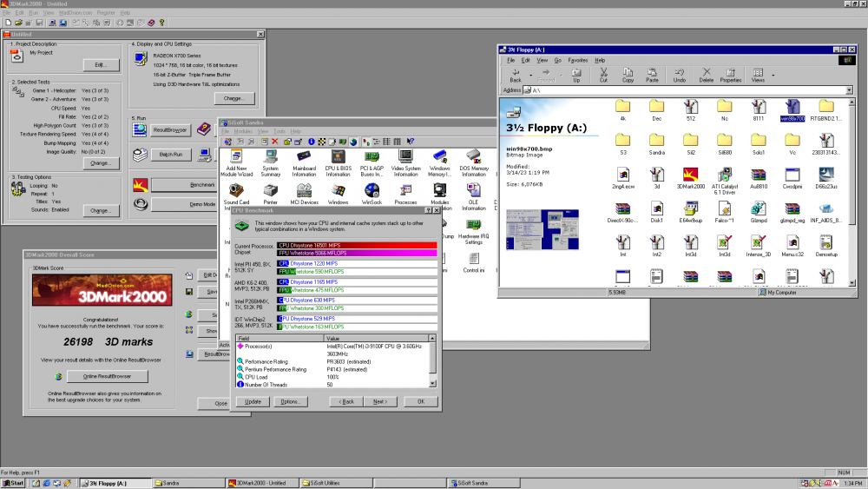The image size is (868, 489).
Task: Select the Au8810 archive file
Action: 759,179
